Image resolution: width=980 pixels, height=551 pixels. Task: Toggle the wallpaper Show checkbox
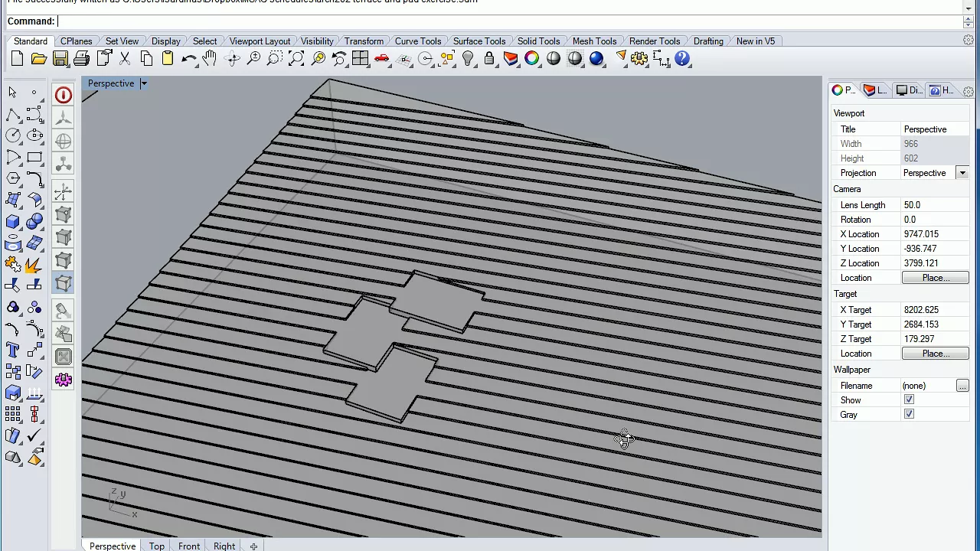(909, 400)
